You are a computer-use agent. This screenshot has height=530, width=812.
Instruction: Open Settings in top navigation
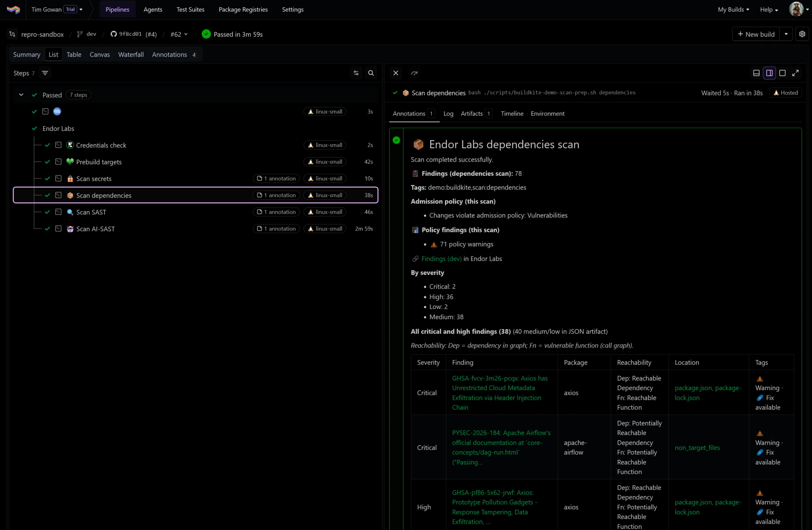293,10
